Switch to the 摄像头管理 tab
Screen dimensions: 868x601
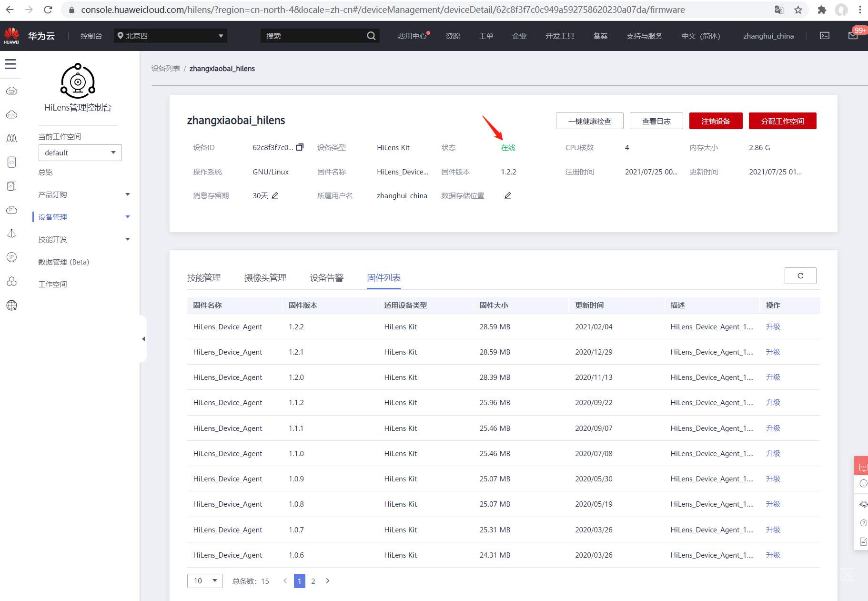coord(265,277)
